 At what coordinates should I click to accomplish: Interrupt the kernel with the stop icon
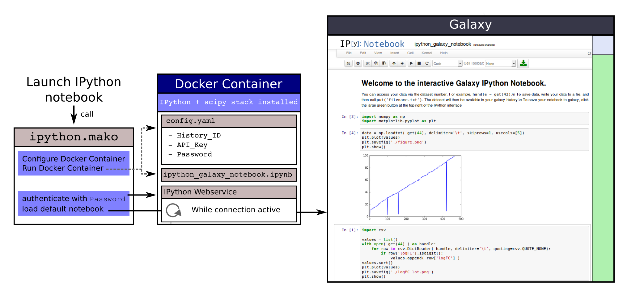(419, 63)
